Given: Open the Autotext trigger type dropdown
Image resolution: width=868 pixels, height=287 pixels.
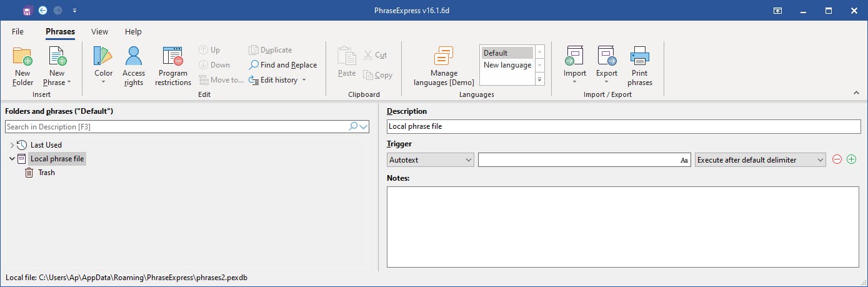Looking at the screenshot, I should 431,160.
